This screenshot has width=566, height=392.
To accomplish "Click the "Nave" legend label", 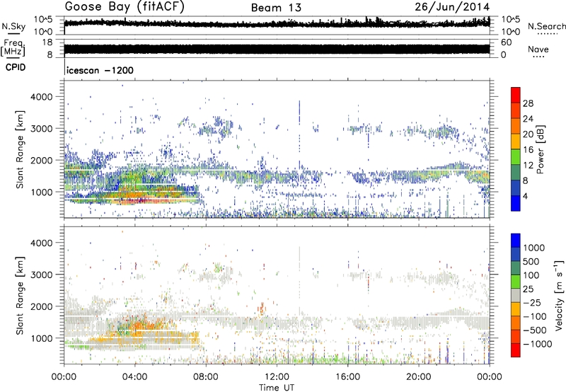I will [538, 49].
